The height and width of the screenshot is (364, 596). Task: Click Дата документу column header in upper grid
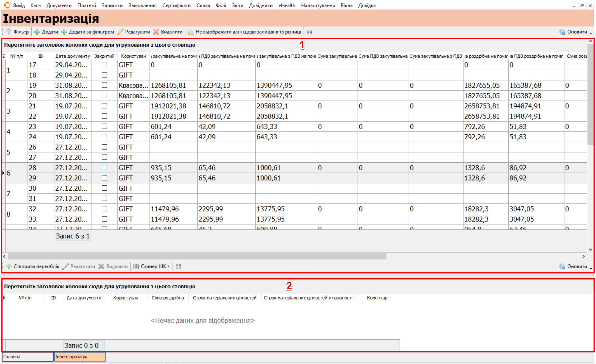click(x=73, y=56)
